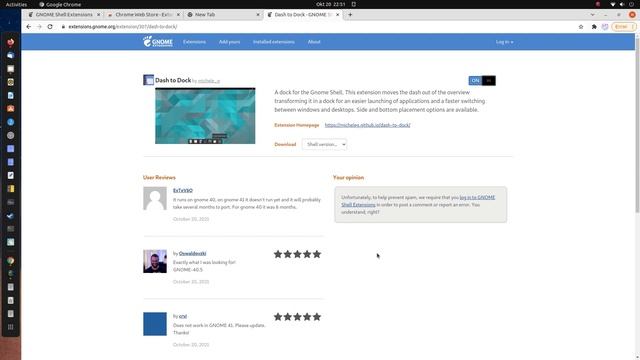This screenshot has width=640, height=360.
Task: Click the volume icon in system tray
Action: [x=622, y=4]
